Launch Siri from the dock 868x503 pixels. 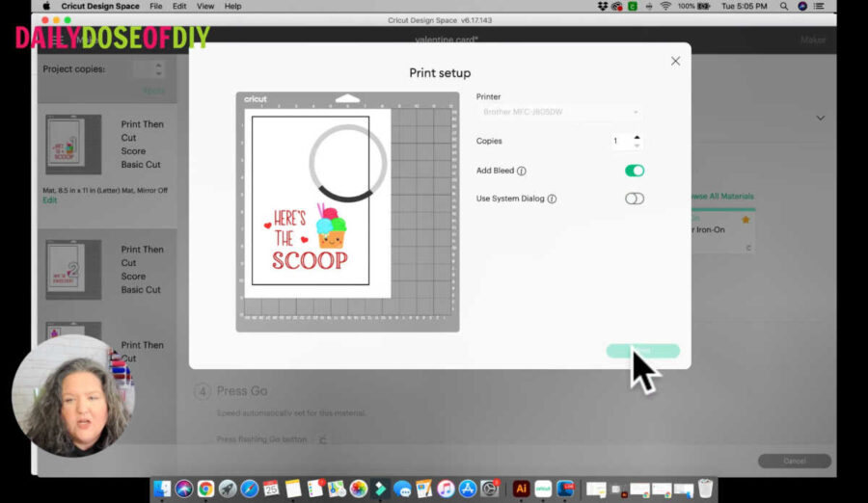point(184,489)
